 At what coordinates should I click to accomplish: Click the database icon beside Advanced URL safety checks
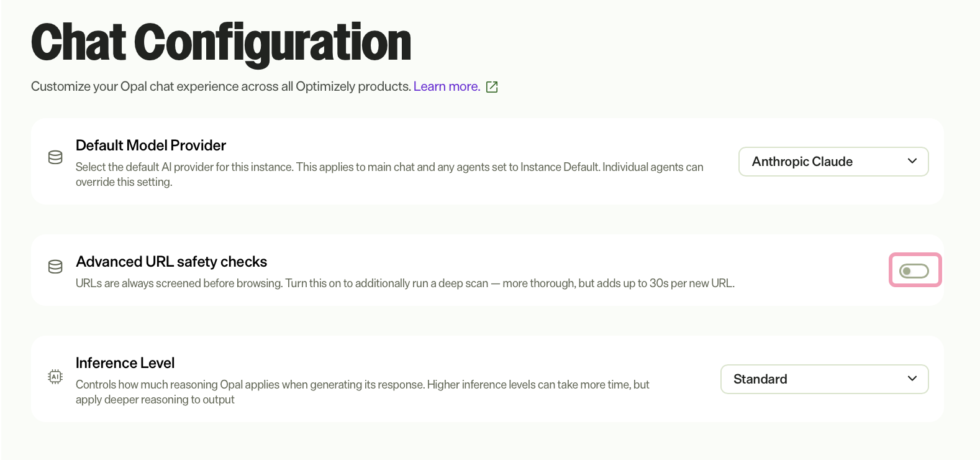55,267
